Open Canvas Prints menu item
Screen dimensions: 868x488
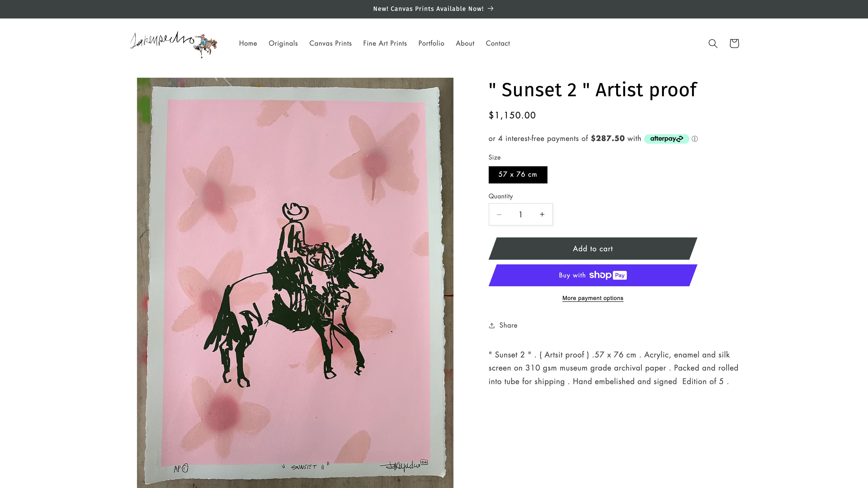[x=330, y=43]
